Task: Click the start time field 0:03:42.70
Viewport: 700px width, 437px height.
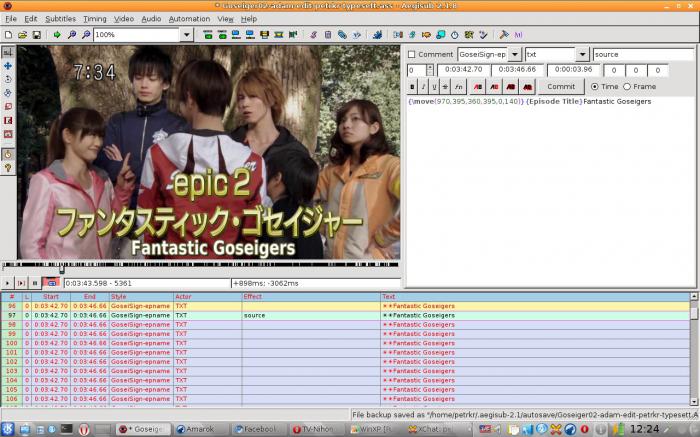Action: click(x=463, y=70)
